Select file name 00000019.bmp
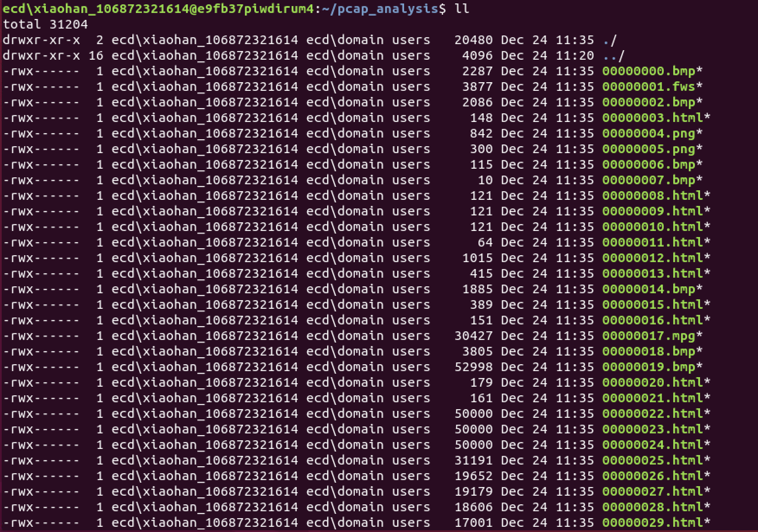The height and width of the screenshot is (532, 758). coord(649,367)
